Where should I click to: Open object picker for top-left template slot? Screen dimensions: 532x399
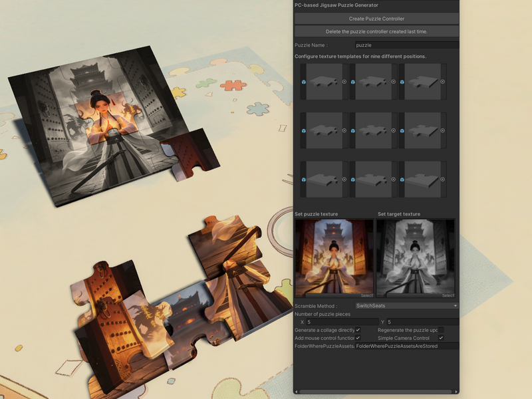[344, 82]
